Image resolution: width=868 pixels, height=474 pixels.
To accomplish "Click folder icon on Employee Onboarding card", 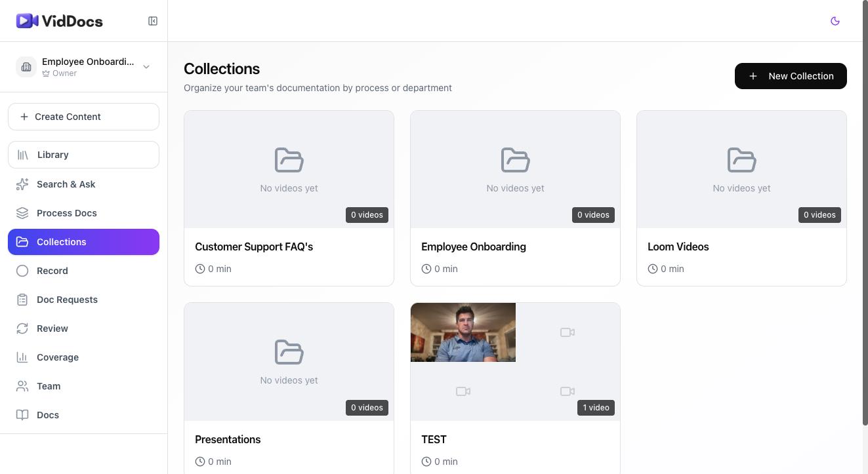I will coord(515,160).
